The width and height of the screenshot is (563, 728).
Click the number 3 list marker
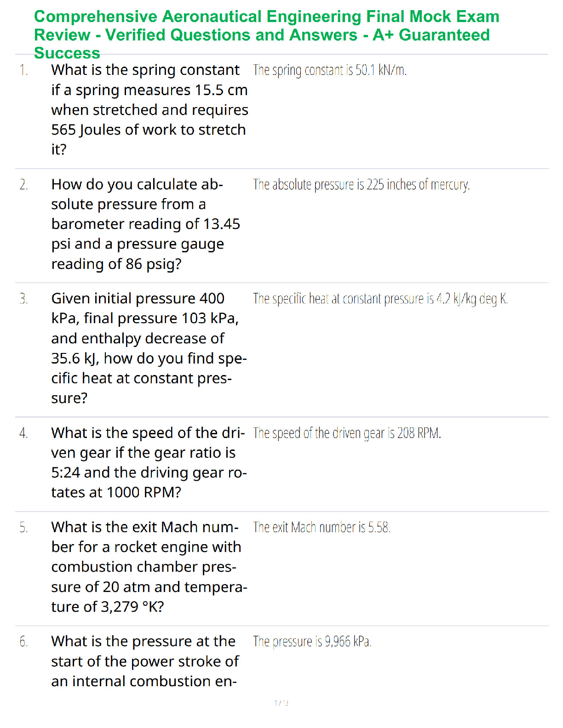tap(23, 299)
